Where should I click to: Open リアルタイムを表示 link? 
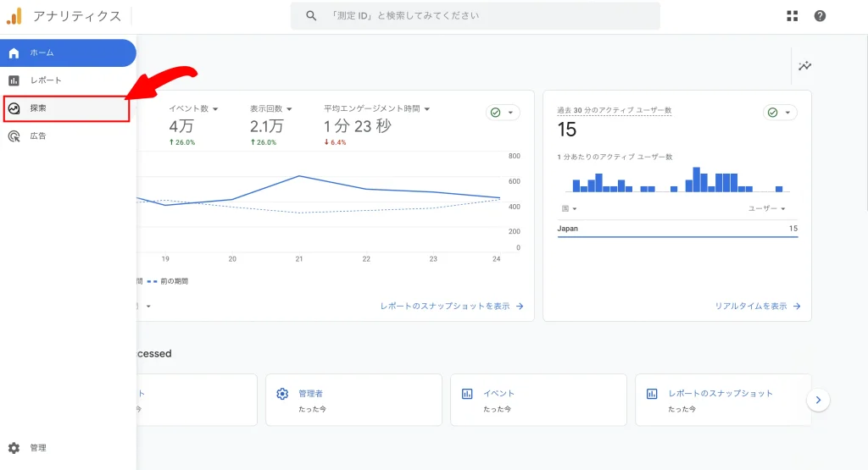click(x=757, y=306)
